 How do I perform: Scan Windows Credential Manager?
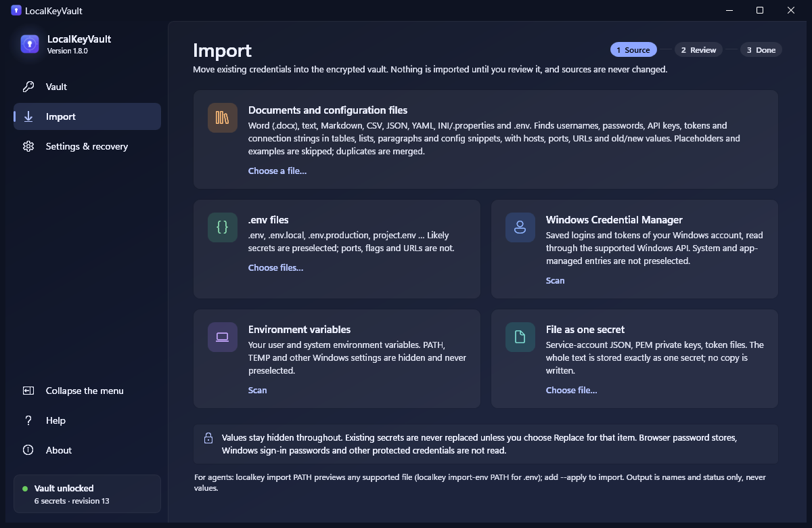tap(555, 280)
